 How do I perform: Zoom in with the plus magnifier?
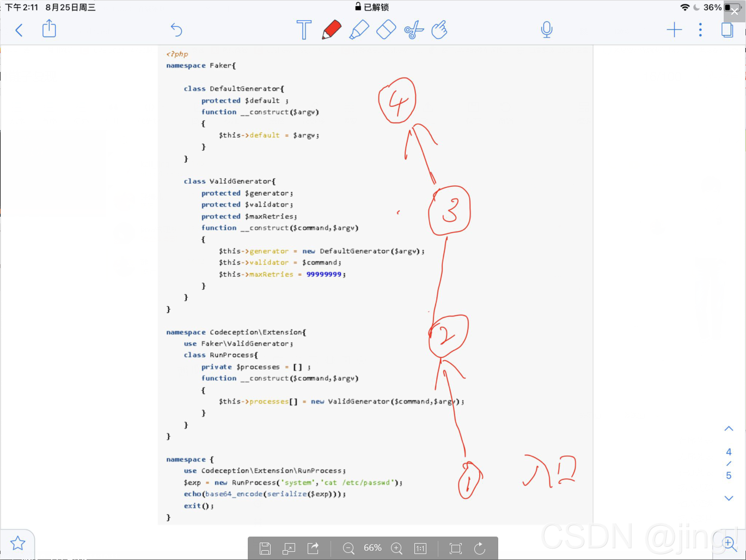397,549
